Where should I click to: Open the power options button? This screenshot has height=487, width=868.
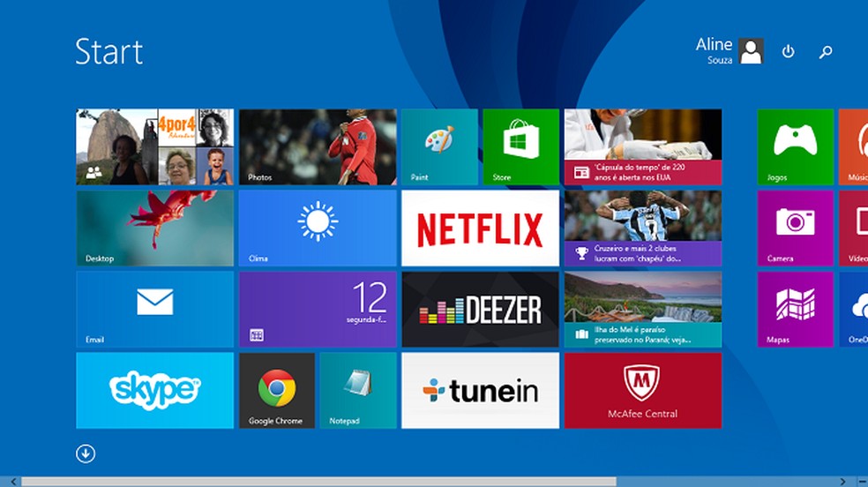pos(789,51)
